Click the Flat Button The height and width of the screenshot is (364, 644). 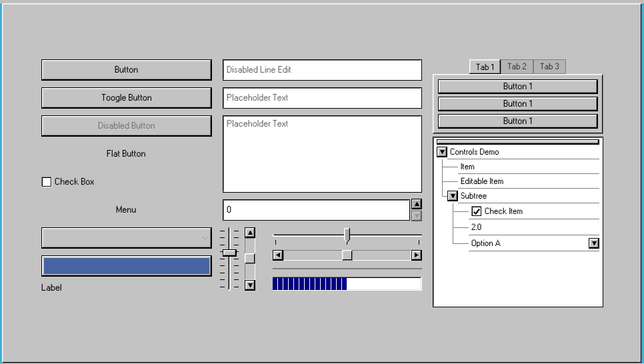(126, 153)
